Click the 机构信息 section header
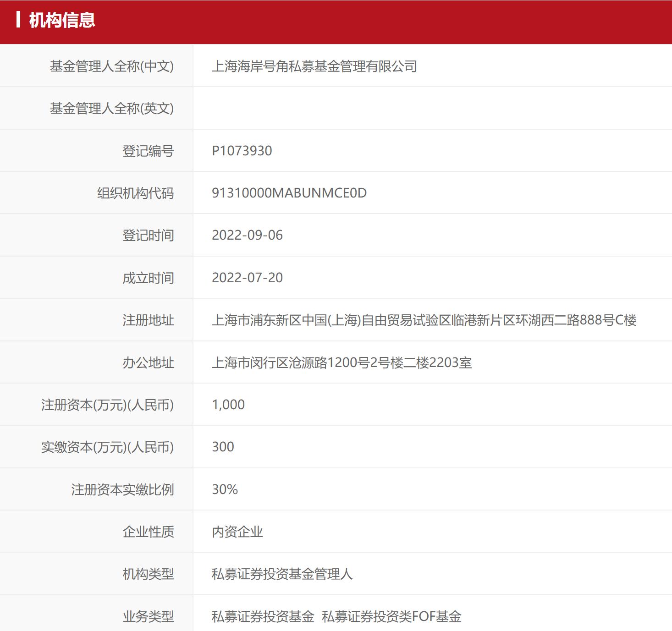 click(x=62, y=20)
